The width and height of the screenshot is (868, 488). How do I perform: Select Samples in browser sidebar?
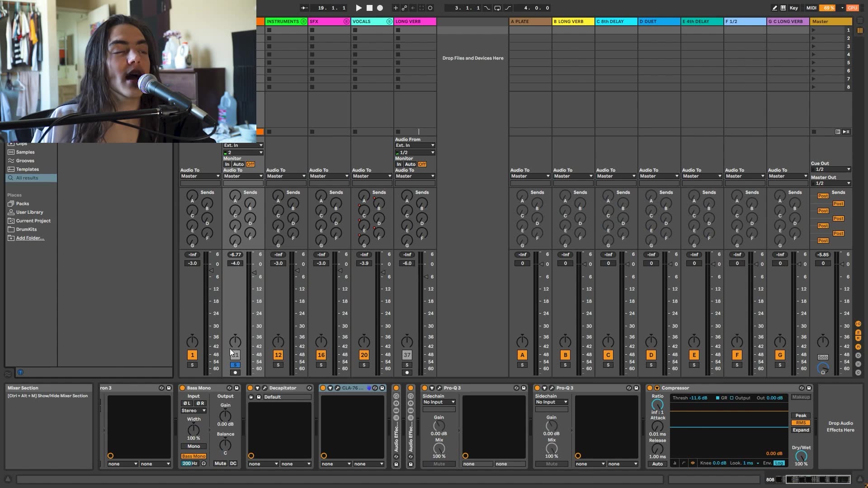(25, 152)
